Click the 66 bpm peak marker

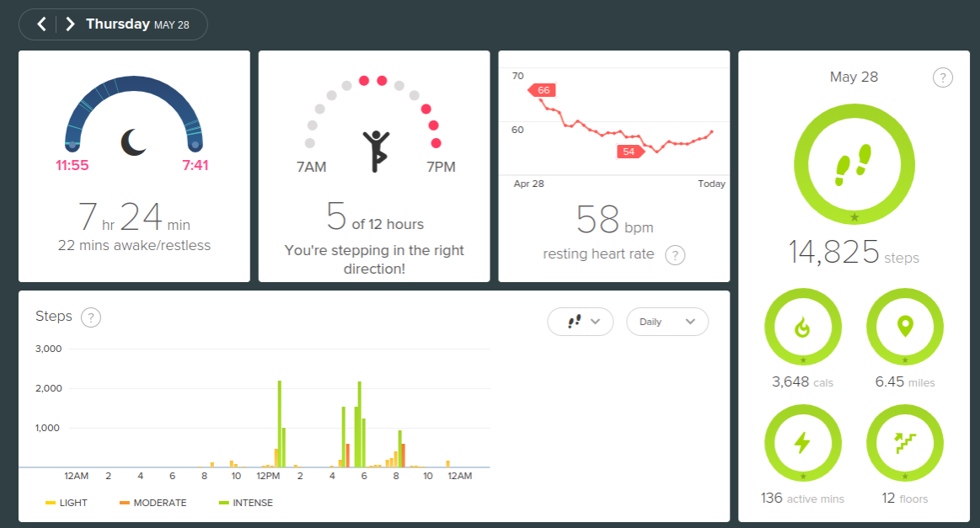542,90
